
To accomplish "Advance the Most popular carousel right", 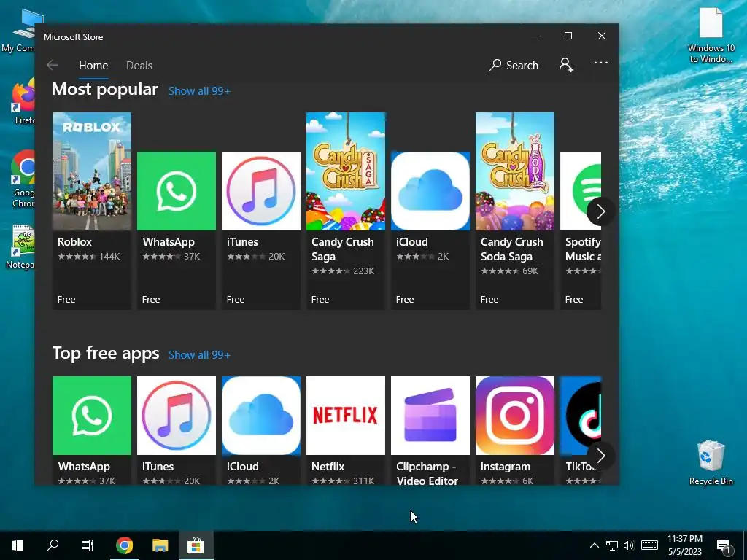I will (x=600, y=211).
